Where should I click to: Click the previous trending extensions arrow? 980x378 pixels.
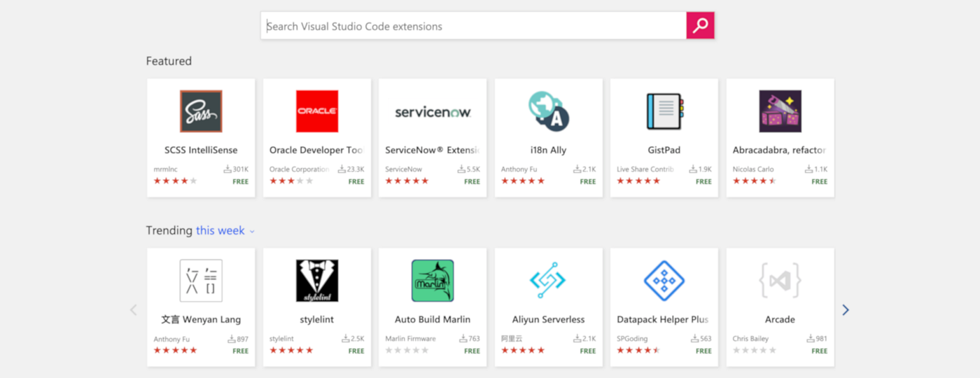click(x=133, y=309)
